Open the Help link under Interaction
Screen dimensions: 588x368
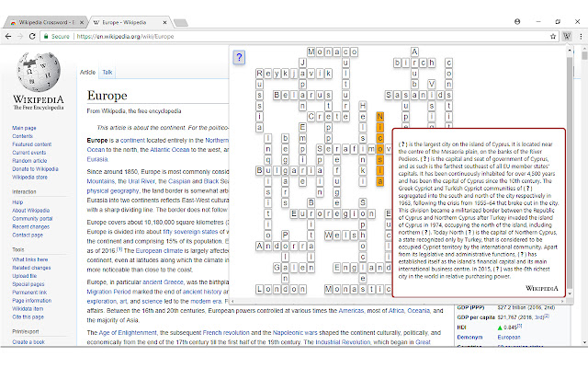pos(17,202)
